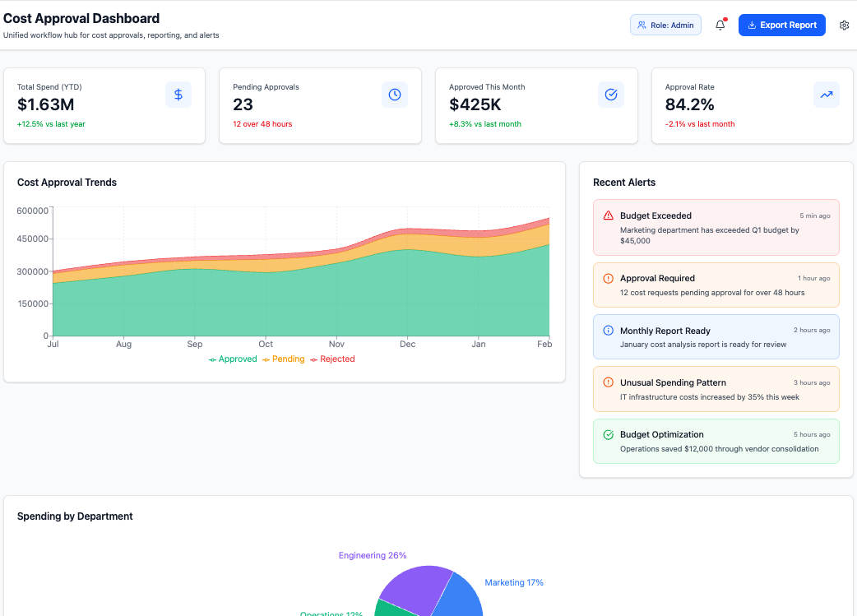Image resolution: width=857 pixels, height=616 pixels.
Task: Open the Budget Exceeded alert
Action: click(x=716, y=226)
